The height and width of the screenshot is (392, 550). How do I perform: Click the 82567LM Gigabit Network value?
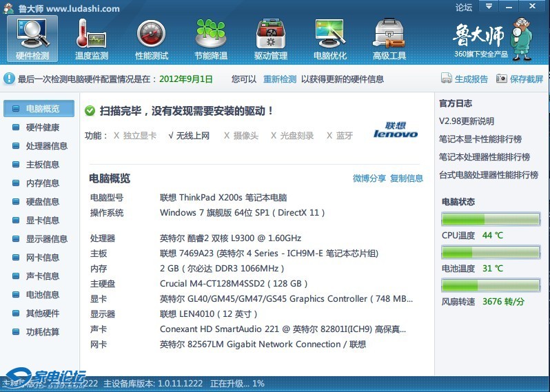[x=263, y=344]
